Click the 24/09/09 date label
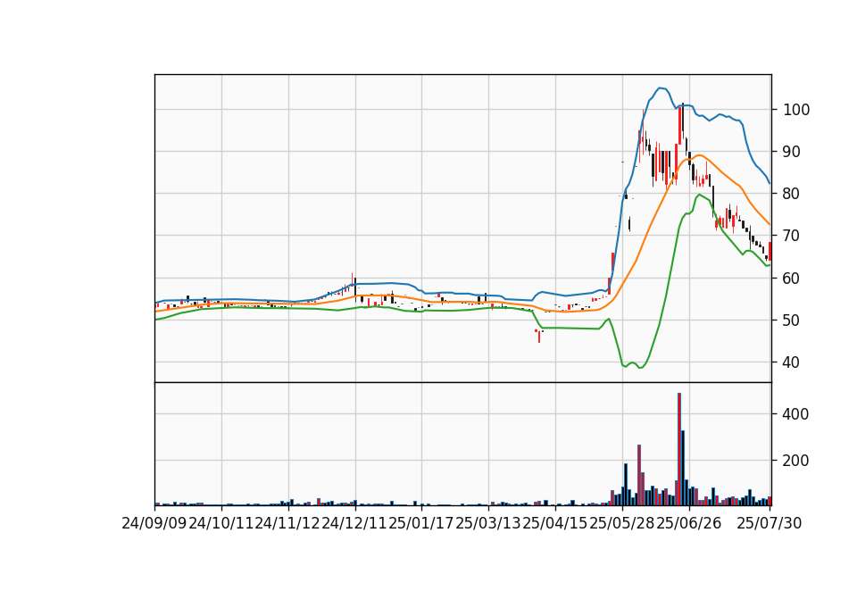 (x=154, y=524)
